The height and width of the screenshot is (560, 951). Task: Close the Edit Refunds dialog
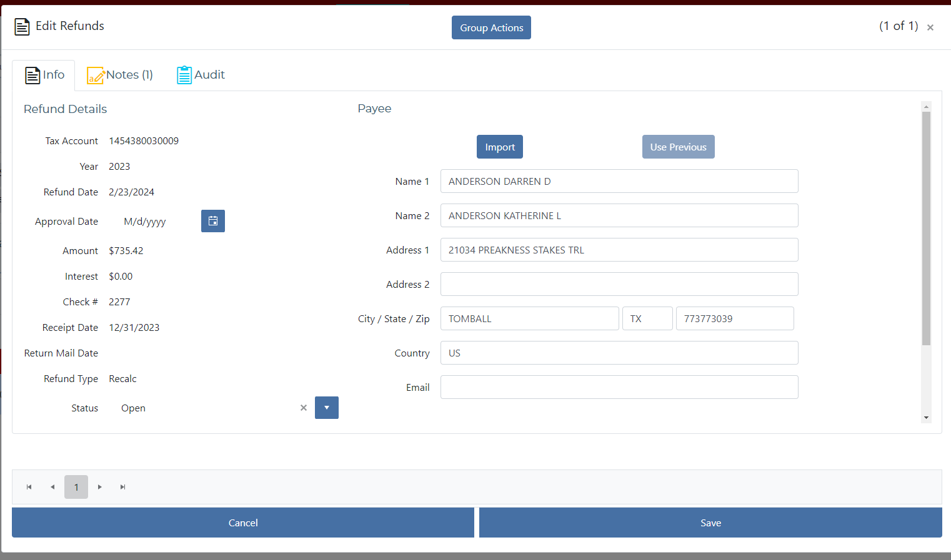[x=930, y=27]
